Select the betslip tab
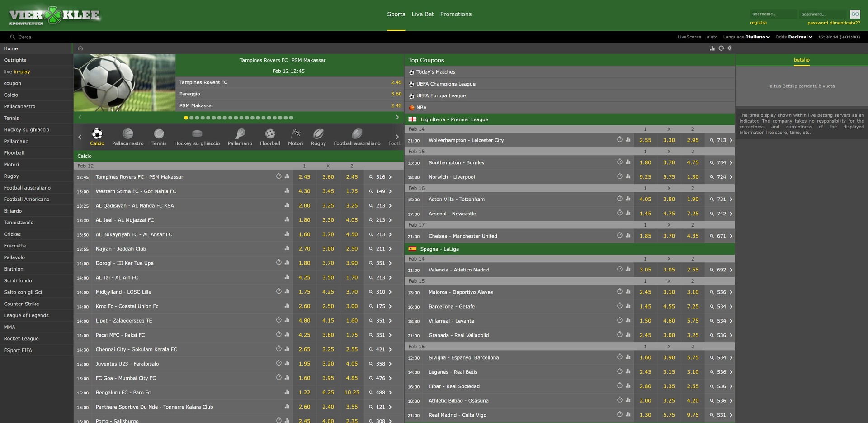The image size is (868, 423). point(802,60)
